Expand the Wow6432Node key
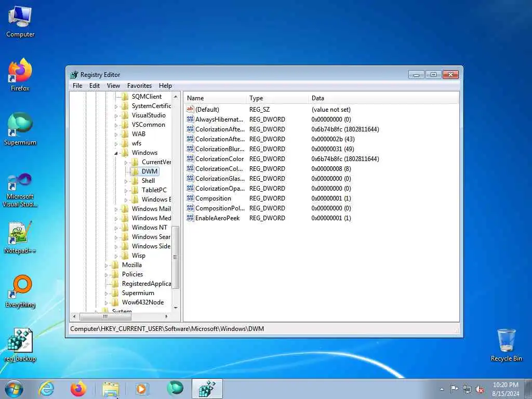This screenshot has width=532, height=399. coord(106,303)
